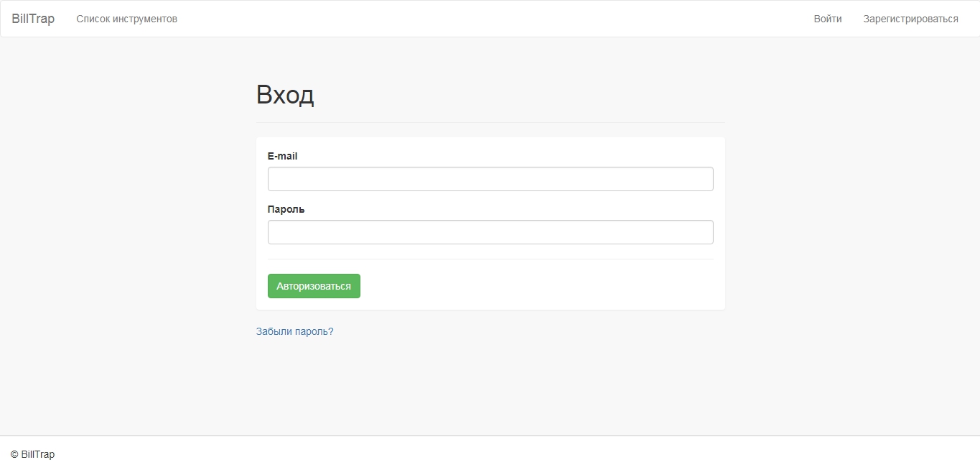Viewport: 980px width, 470px height.
Task: Select the tools list link in navbar
Action: [x=126, y=19]
